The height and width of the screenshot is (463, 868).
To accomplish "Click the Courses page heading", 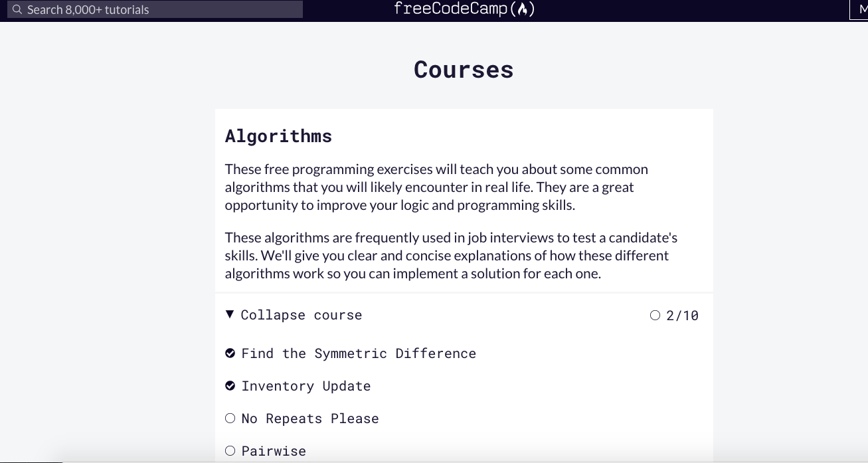I will (x=464, y=70).
